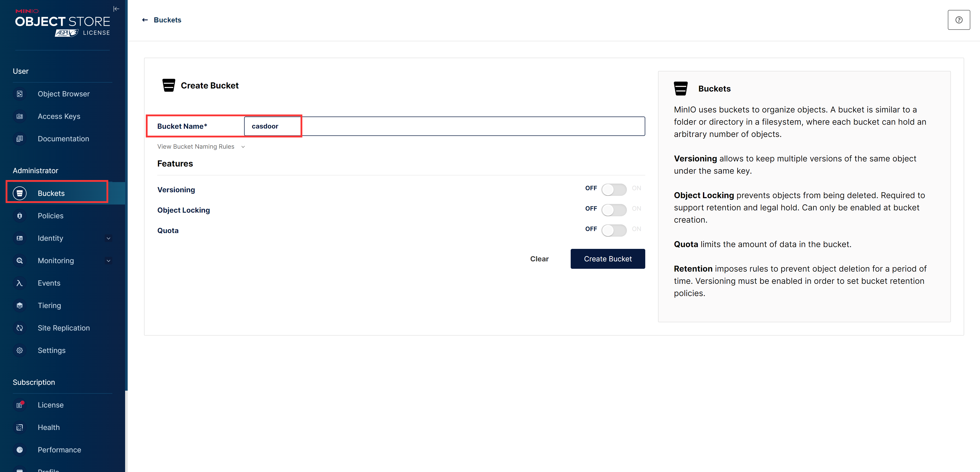Click the Tiering icon in sidebar
Image resolution: width=980 pixels, height=472 pixels.
click(x=20, y=305)
